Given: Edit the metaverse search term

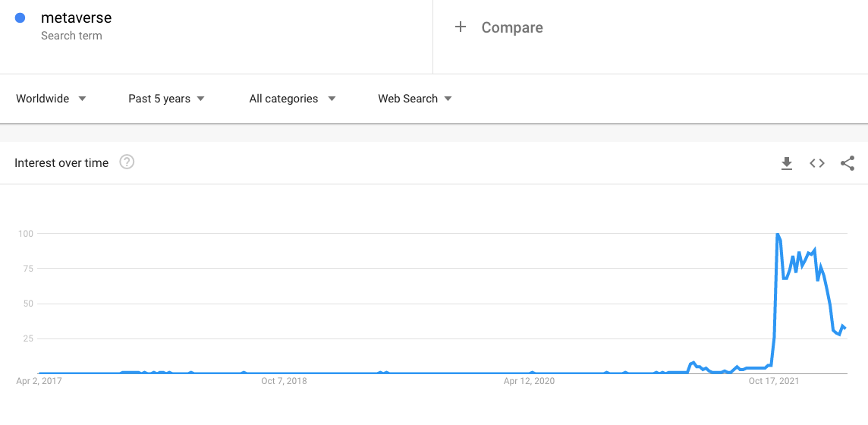Looking at the screenshot, I should [x=76, y=17].
